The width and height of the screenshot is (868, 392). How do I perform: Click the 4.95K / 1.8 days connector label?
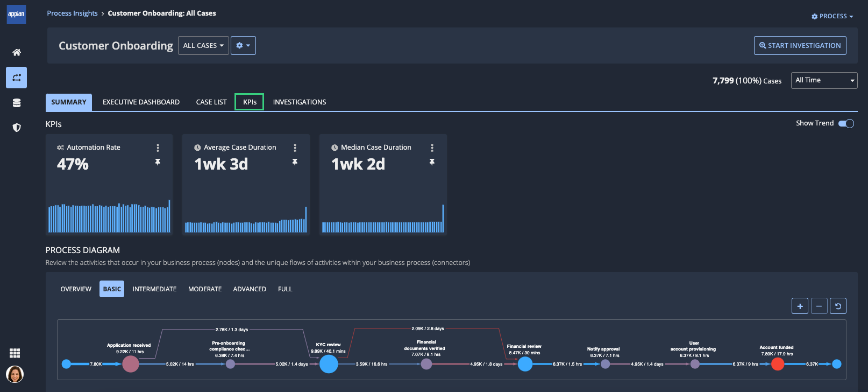[486, 364]
